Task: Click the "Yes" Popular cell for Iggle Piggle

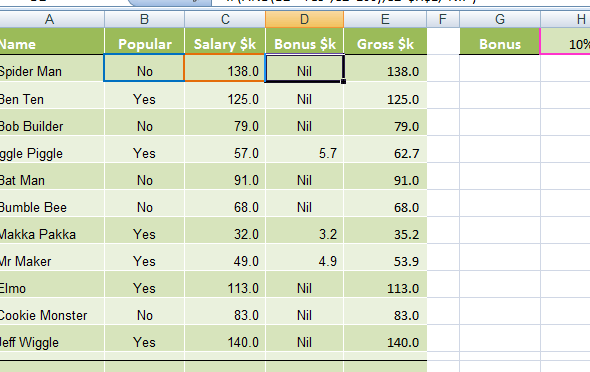Action: click(x=144, y=150)
